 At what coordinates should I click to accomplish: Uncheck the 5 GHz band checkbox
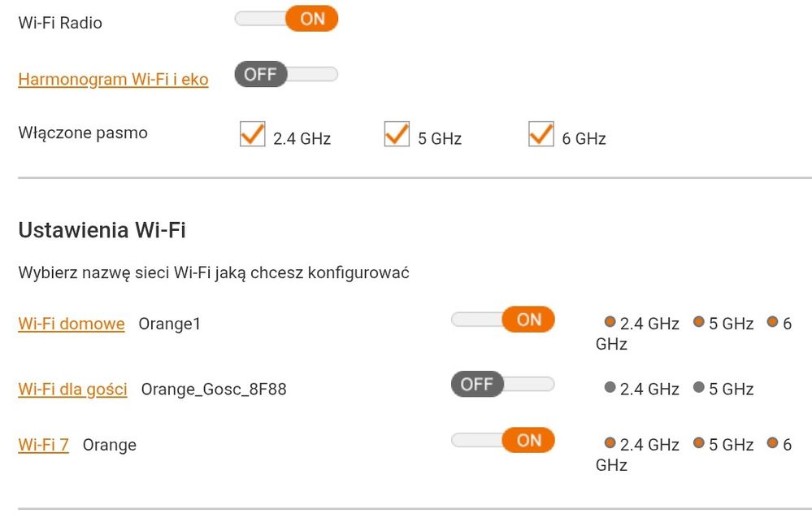[x=396, y=133]
